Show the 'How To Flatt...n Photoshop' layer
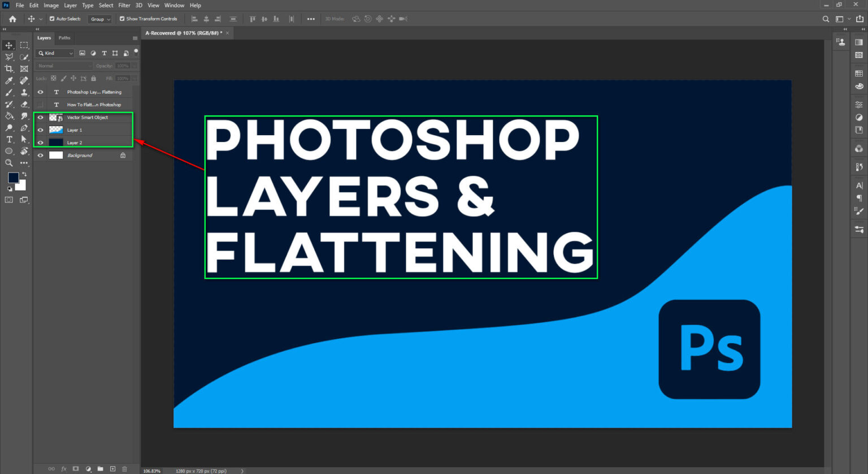The image size is (868, 474). coord(40,104)
